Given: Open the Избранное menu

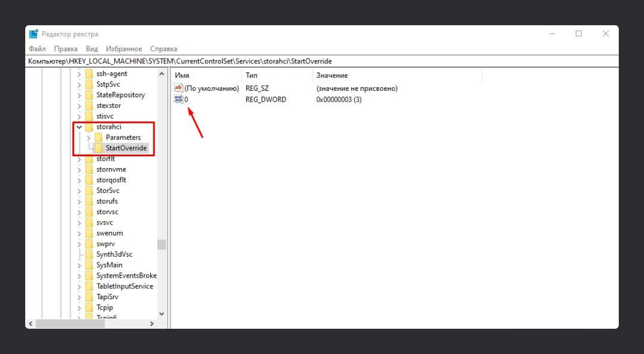Looking at the screenshot, I should point(124,49).
